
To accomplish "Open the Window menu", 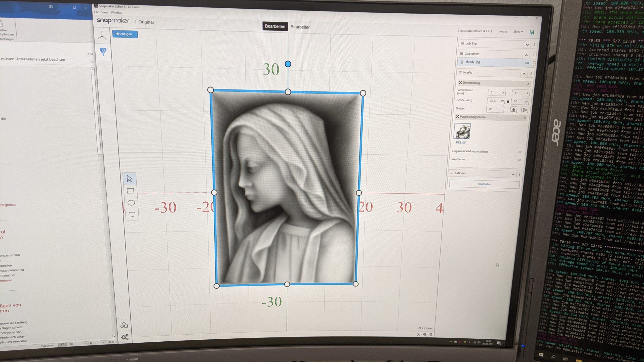I will 116,13.
